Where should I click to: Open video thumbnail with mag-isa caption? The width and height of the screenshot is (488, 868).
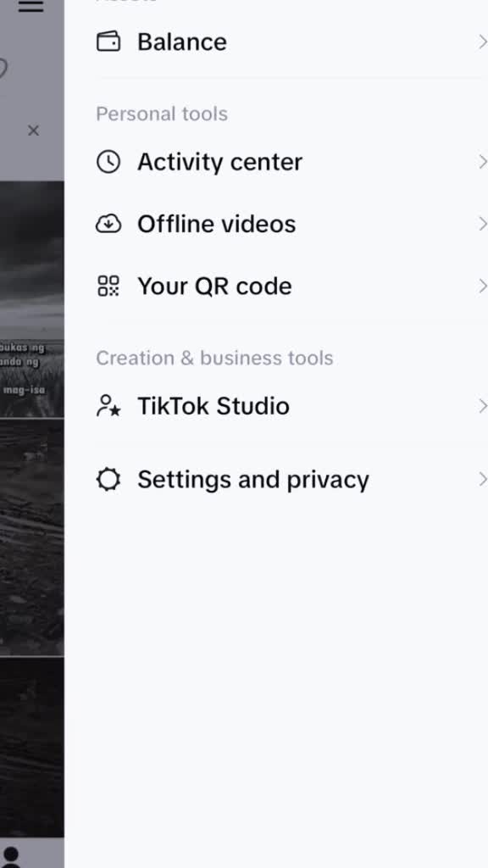click(x=31, y=299)
